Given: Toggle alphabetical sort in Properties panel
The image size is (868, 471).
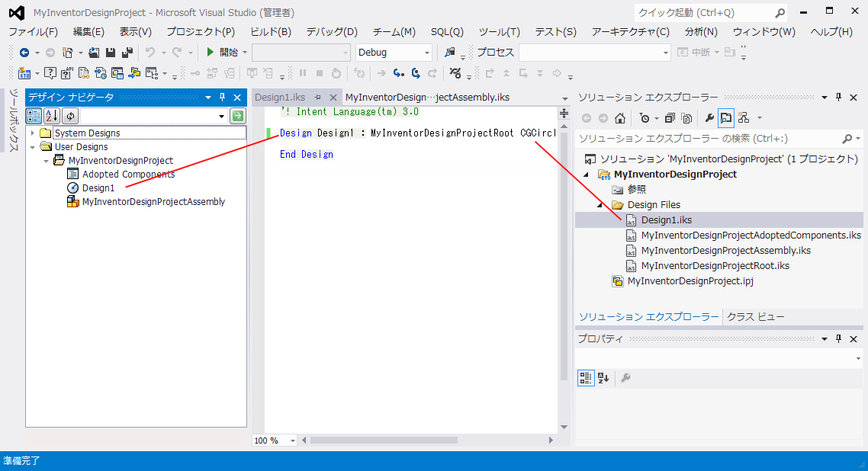Looking at the screenshot, I should pos(603,378).
